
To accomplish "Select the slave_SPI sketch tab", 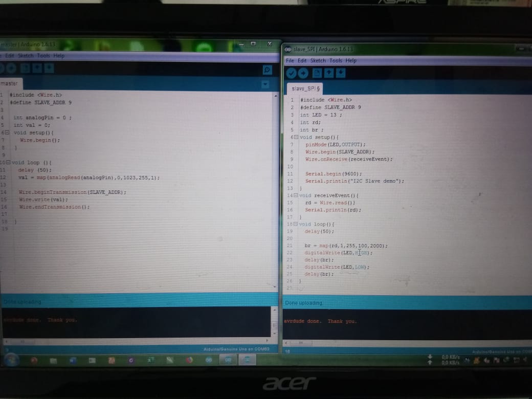I will click(x=305, y=88).
